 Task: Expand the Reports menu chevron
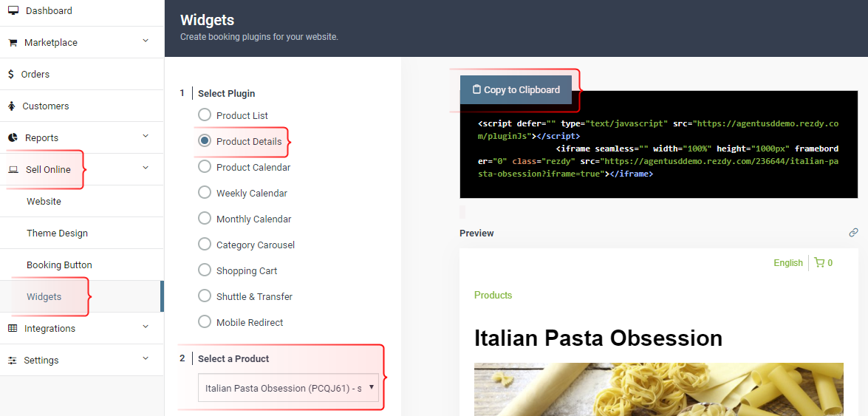146,136
